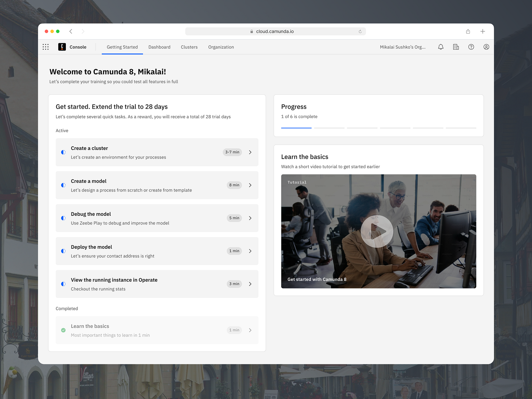Click the Camunda logo icon
The height and width of the screenshot is (399, 532).
pyautogui.click(x=62, y=47)
